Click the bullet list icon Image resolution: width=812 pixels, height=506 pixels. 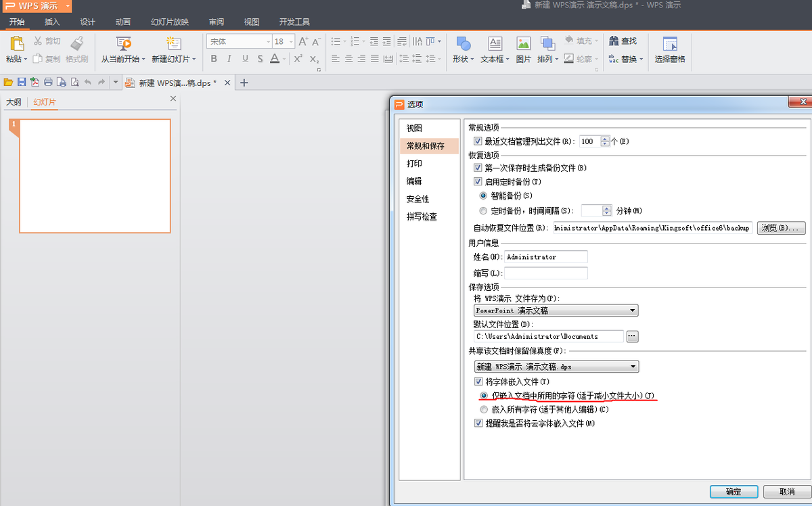click(336, 41)
